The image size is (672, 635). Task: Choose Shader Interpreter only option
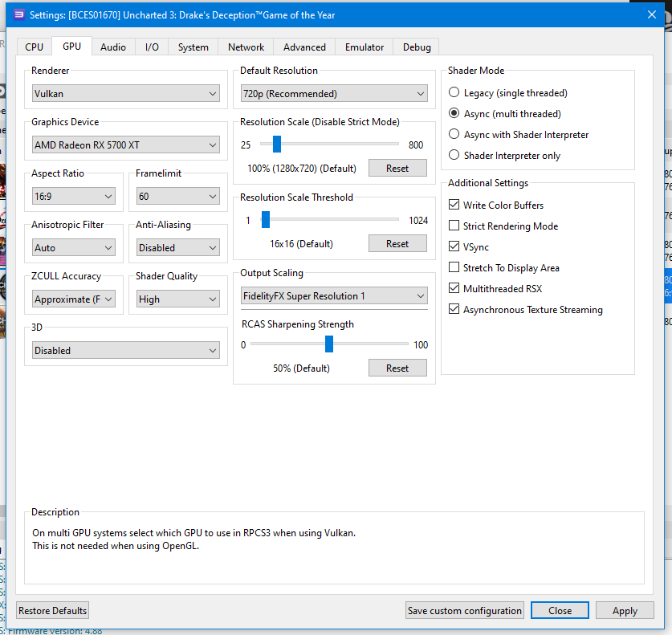454,156
